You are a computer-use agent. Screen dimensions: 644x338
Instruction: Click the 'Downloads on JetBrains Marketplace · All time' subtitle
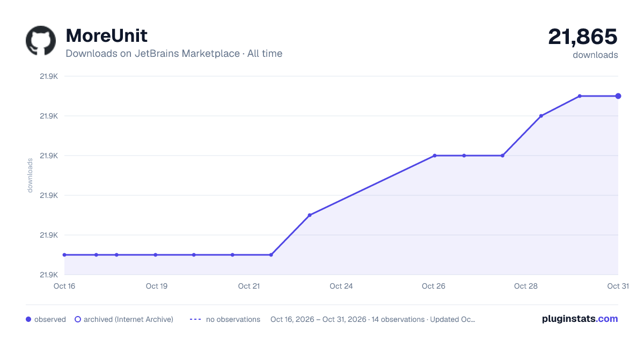(174, 54)
